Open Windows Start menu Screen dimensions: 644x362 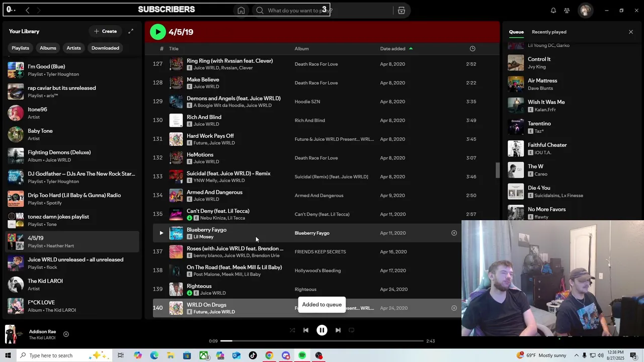point(8,355)
